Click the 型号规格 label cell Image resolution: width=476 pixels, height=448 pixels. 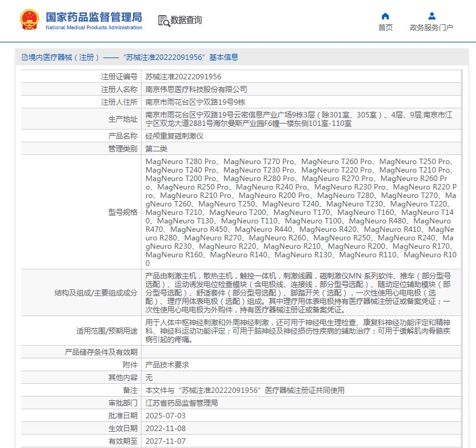coord(81,212)
